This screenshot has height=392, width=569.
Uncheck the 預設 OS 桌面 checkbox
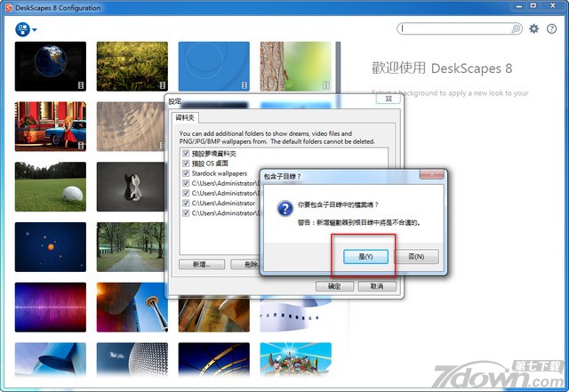click(186, 164)
